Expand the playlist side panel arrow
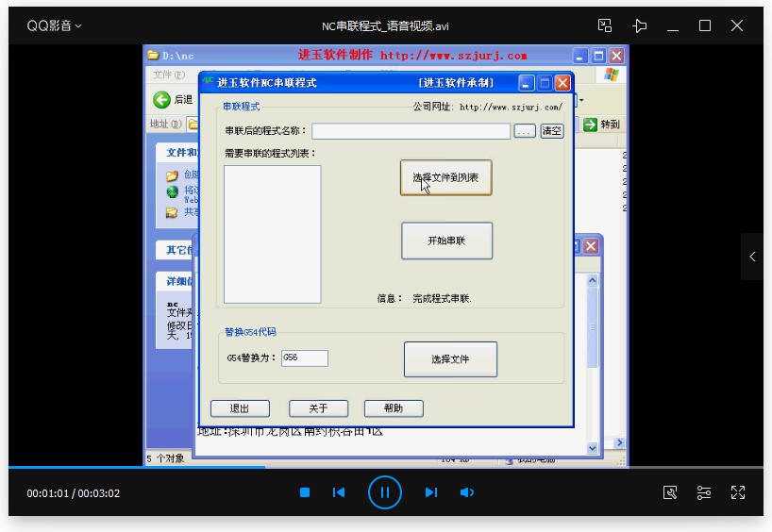The height and width of the screenshot is (532, 772). 752,257
